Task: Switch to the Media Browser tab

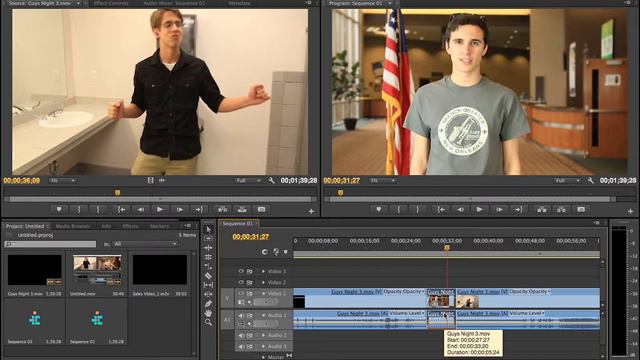Action: (x=73, y=226)
